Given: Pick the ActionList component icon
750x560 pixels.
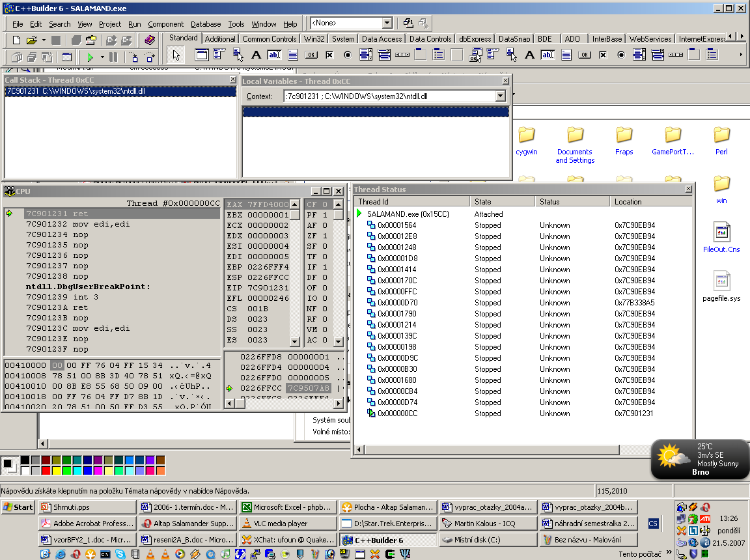Looking at the screenshot, I should click(x=475, y=55).
